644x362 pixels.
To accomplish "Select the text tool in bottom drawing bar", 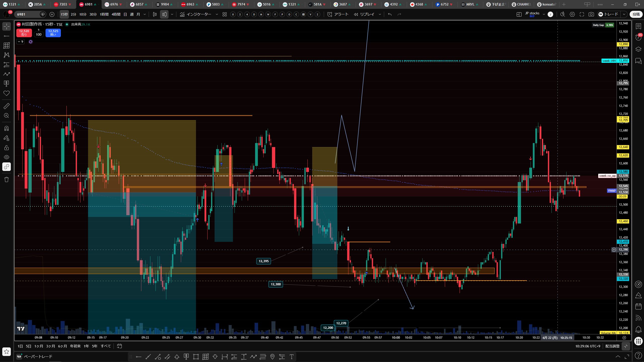I will click(x=292, y=356).
